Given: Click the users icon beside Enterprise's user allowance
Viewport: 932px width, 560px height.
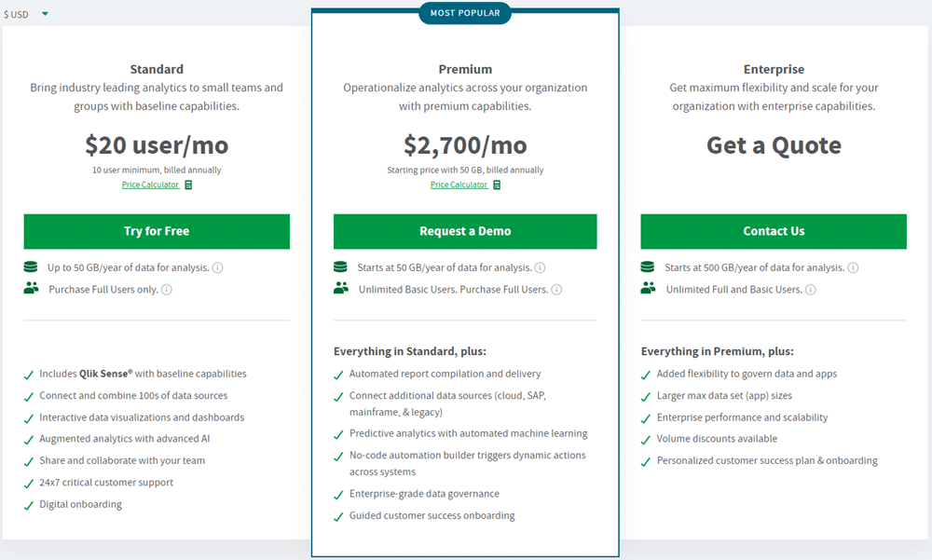Looking at the screenshot, I should (648, 289).
